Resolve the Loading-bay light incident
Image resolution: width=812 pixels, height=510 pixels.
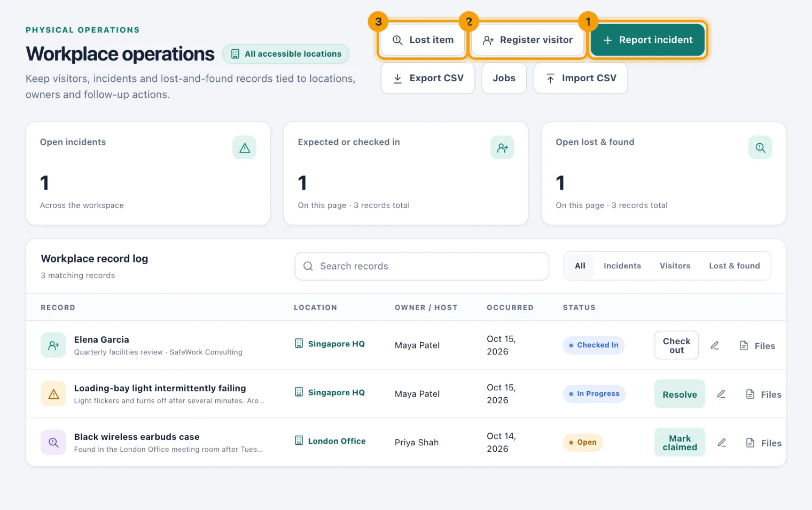(680, 394)
